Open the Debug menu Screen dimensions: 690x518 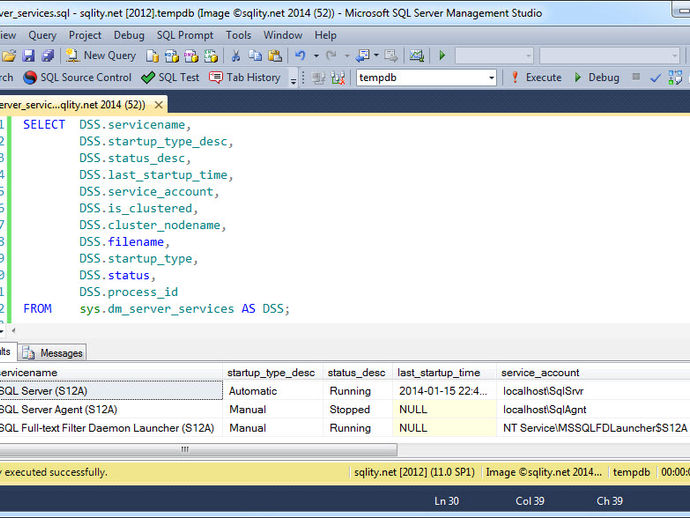click(129, 35)
